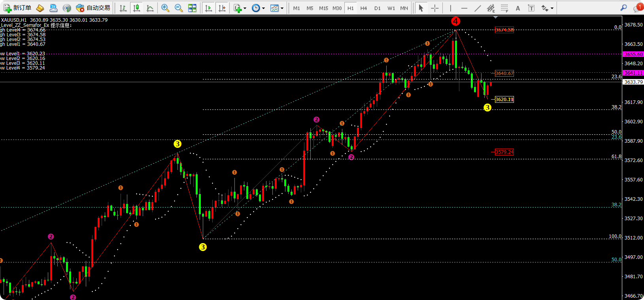Select the text label tool (T)
Screen dimensions: 644x300
[531, 8]
